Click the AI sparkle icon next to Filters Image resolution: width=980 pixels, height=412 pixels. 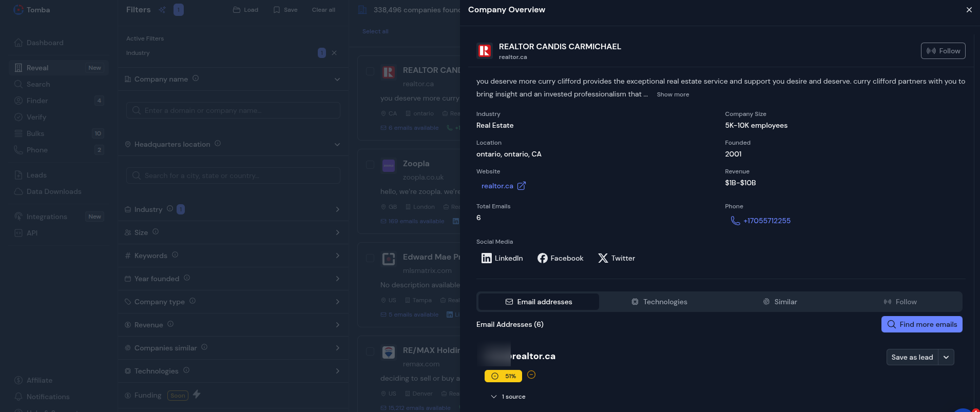162,10
